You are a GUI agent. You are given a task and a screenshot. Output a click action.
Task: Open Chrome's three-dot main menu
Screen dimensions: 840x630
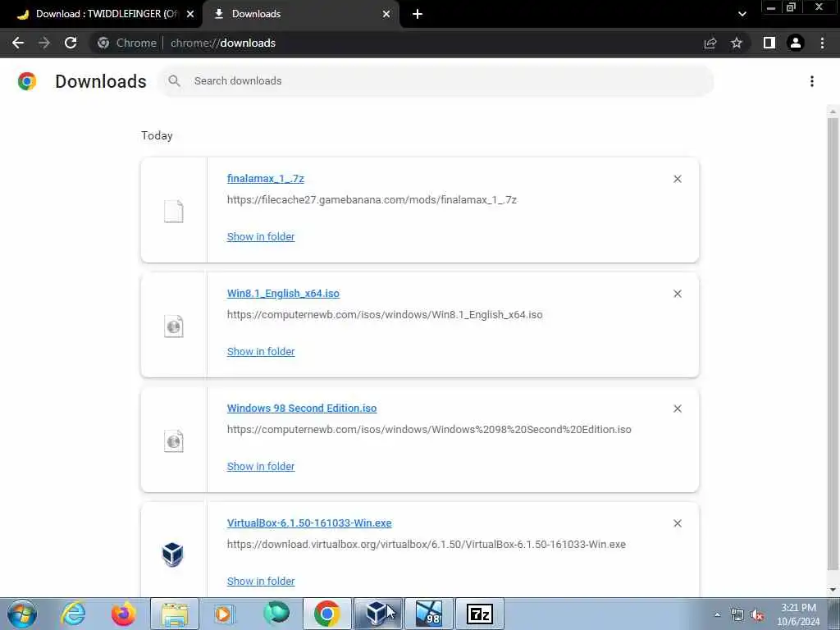[x=822, y=43]
